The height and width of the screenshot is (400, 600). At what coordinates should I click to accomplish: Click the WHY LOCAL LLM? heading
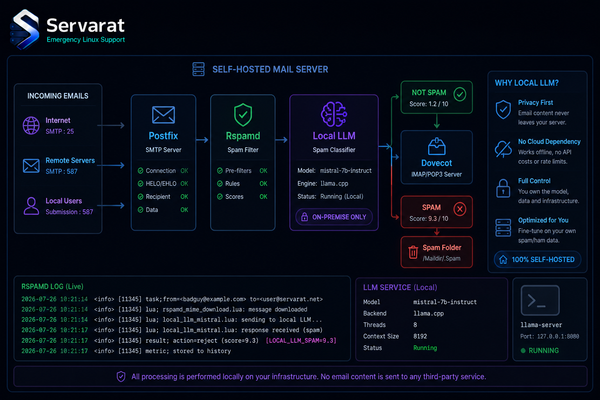(527, 83)
